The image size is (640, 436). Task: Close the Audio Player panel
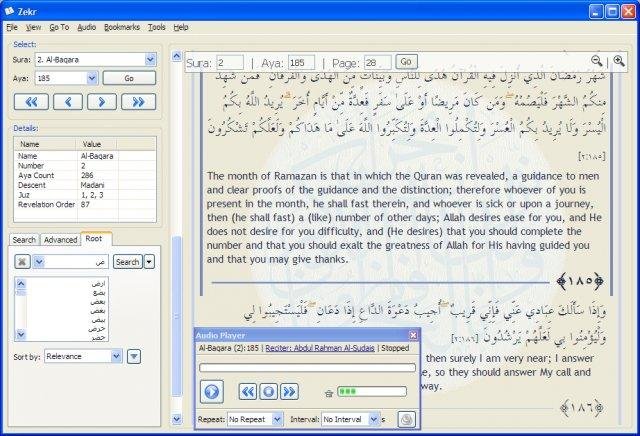[x=413, y=335]
